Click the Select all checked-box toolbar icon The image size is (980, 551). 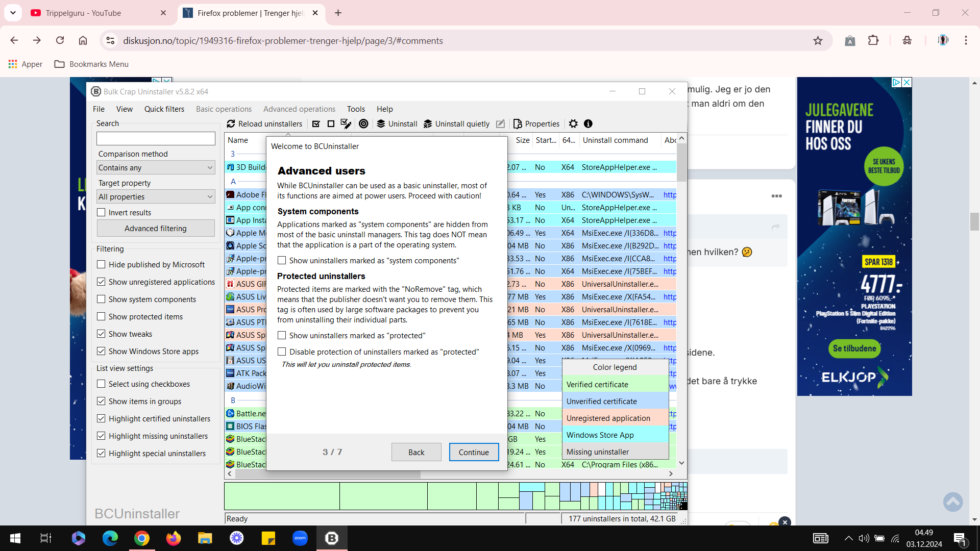coord(316,123)
